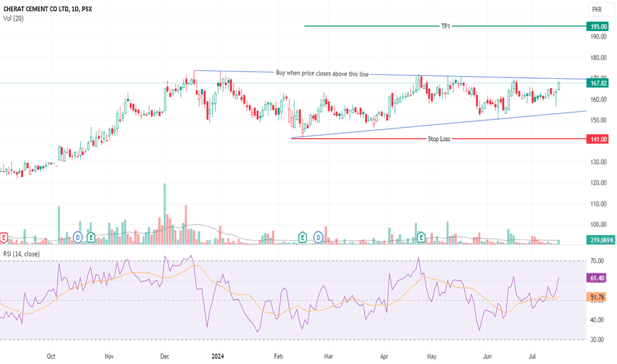This screenshot has width=617, height=364.
Task: Click Feb on the time axis
Action: click(x=278, y=356)
